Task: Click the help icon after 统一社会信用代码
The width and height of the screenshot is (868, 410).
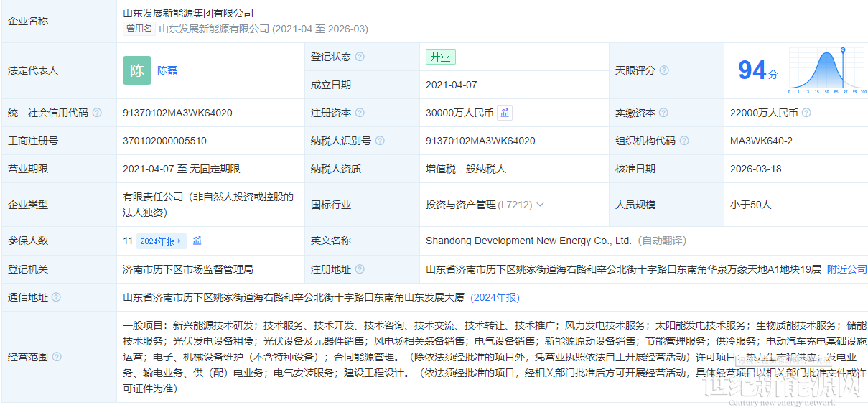Action: coord(97,113)
